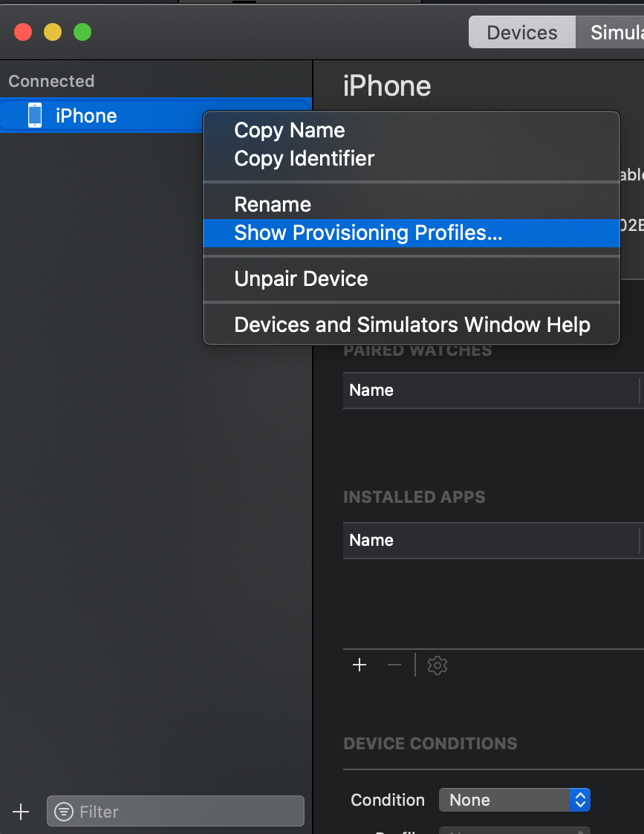Click Copy Identifier in the context menu
Screen dimensions: 644x834
pyautogui.click(x=304, y=159)
